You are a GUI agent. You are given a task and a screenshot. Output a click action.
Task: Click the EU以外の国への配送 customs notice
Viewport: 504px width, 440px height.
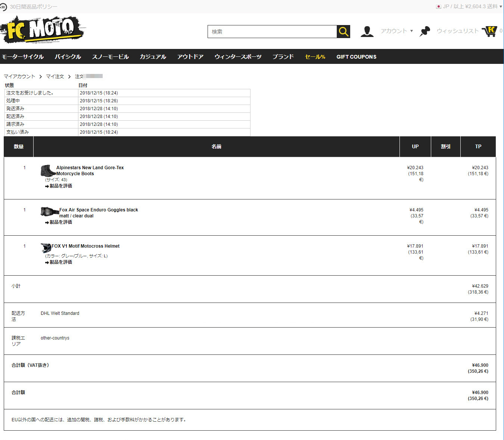[x=99, y=420]
